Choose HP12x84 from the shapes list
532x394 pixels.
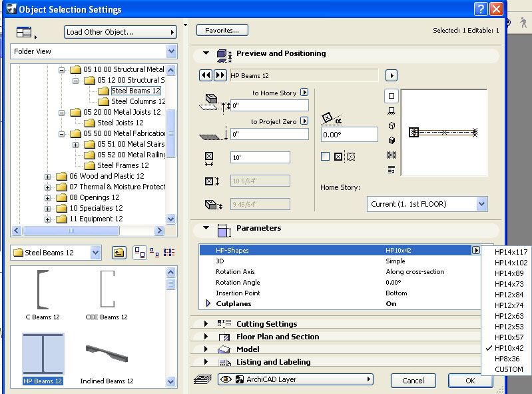point(509,295)
